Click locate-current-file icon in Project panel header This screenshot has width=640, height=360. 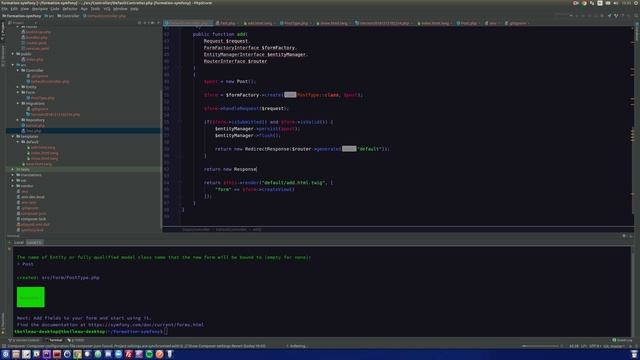(139, 23)
